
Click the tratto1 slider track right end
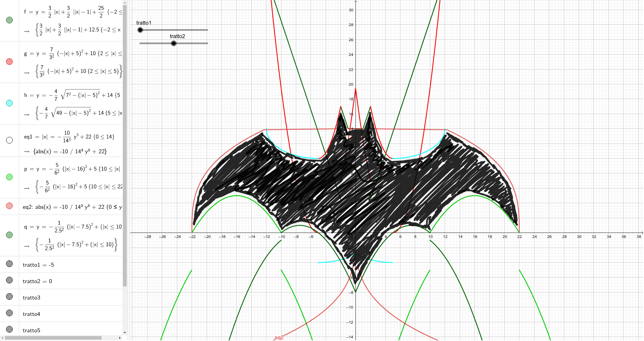pyautogui.click(x=207, y=30)
